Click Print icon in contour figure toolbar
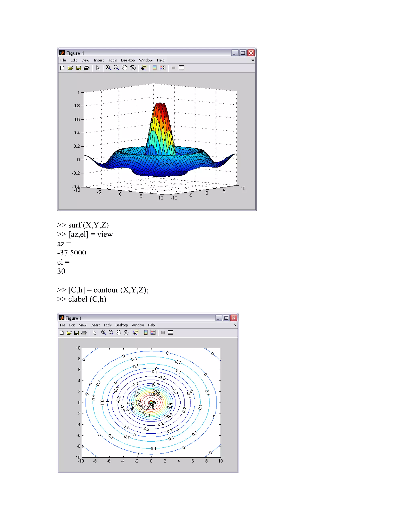 pos(84,333)
